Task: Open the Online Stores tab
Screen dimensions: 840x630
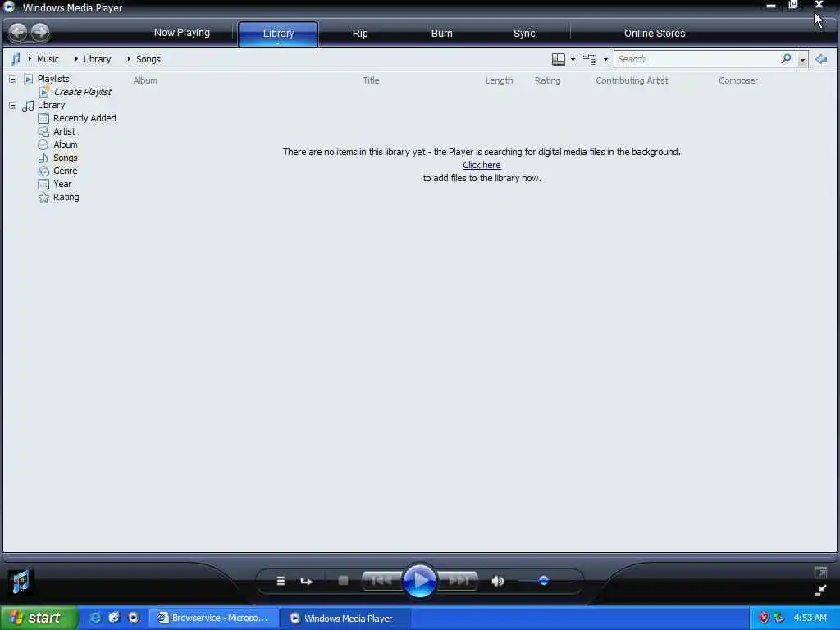Action: click(x=654, y=33)
